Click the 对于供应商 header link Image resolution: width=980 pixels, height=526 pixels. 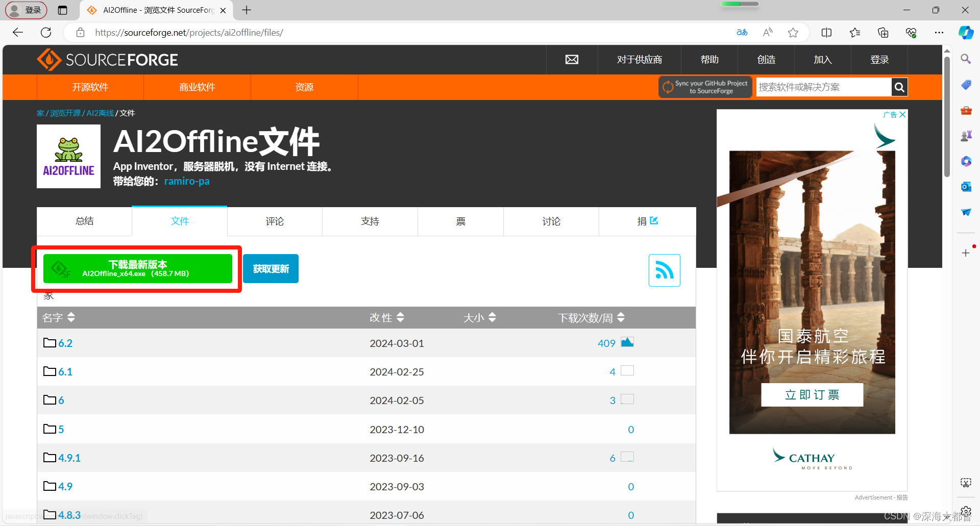pos(639,60)
